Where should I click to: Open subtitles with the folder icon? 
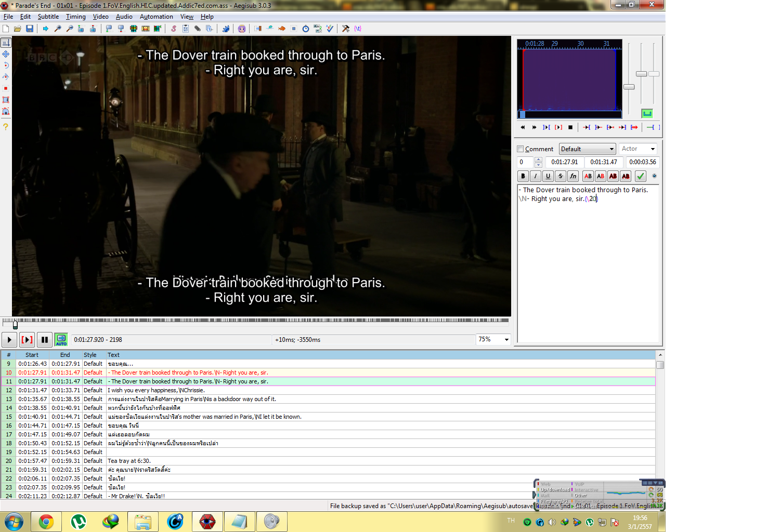(18, 29)
